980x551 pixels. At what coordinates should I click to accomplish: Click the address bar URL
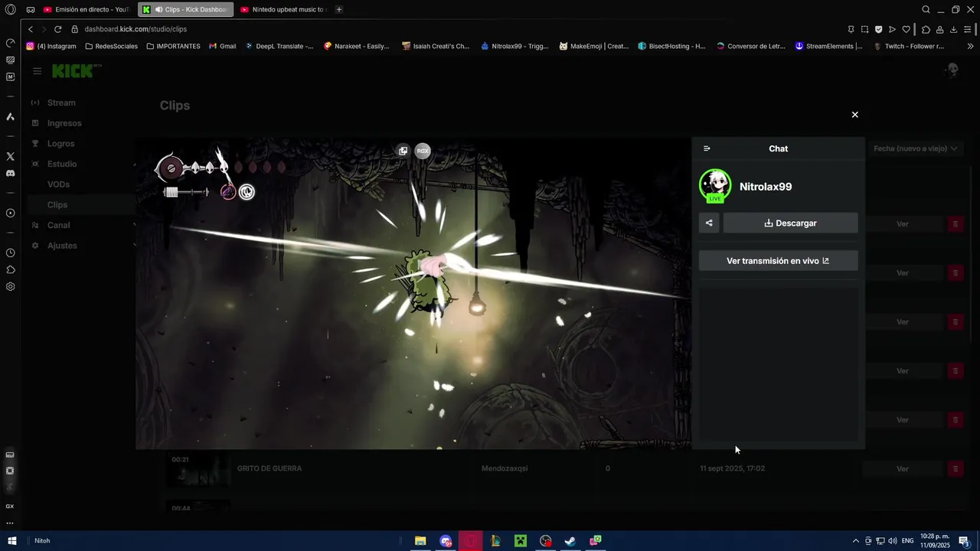click(x=136, y=29)
